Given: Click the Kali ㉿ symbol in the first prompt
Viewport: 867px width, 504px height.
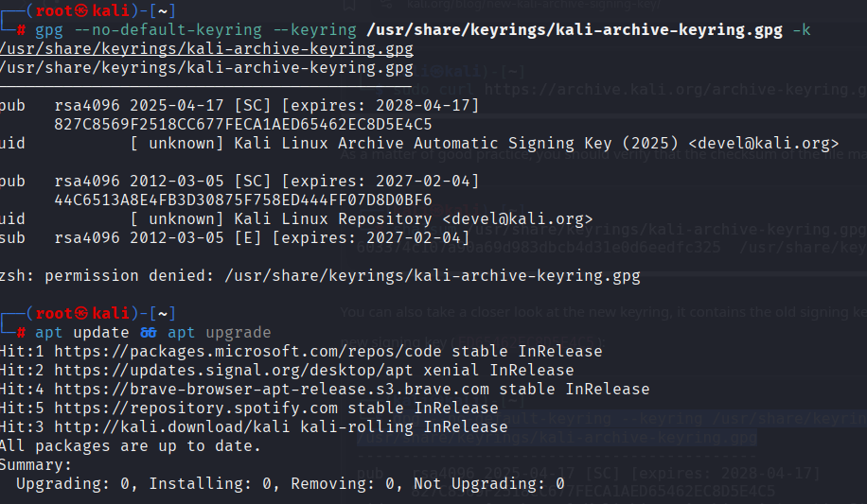Looking at the screenshot, I should [x=81, y=10].
